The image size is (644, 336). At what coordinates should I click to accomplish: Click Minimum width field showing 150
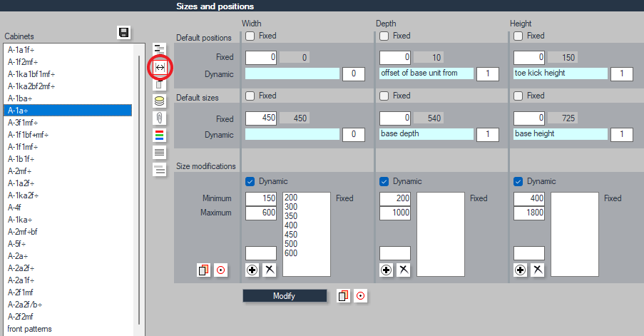pyautogui.click(x=261, y=199)
